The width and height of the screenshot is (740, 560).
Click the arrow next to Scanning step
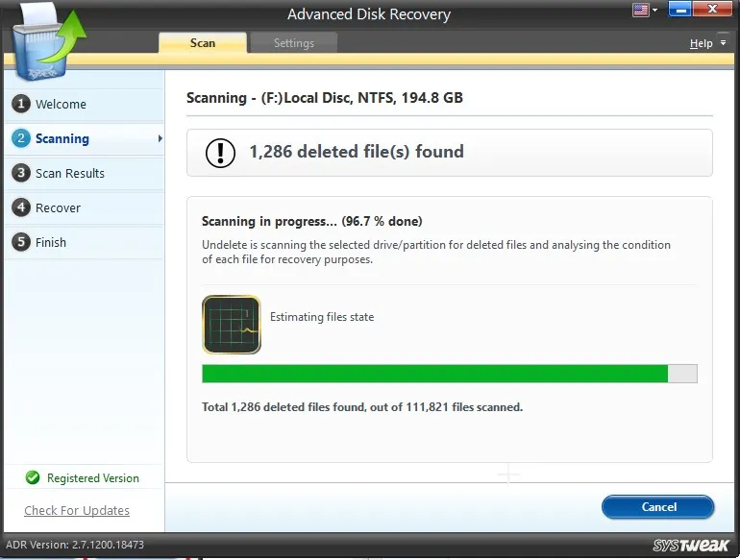160,138
